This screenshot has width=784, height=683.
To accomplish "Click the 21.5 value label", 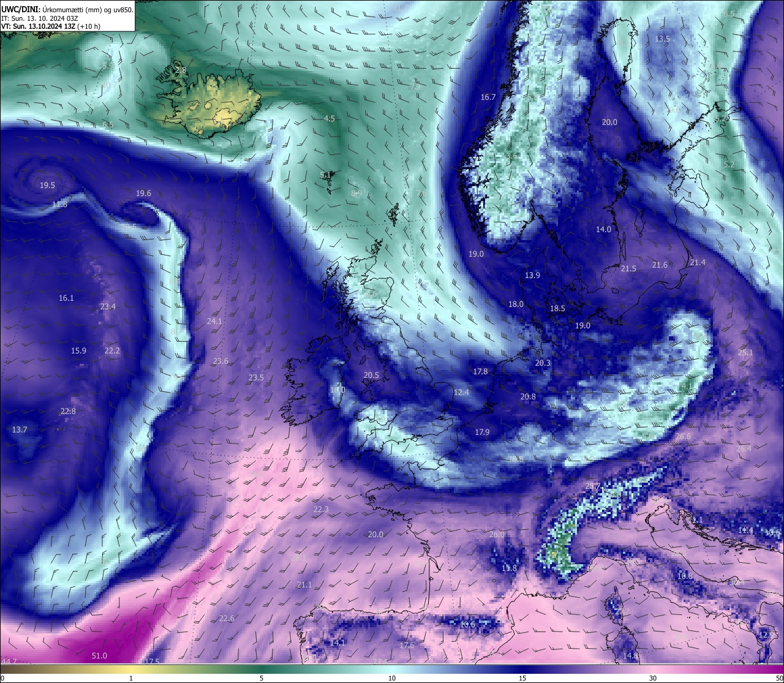I will [x=628, y=269].
